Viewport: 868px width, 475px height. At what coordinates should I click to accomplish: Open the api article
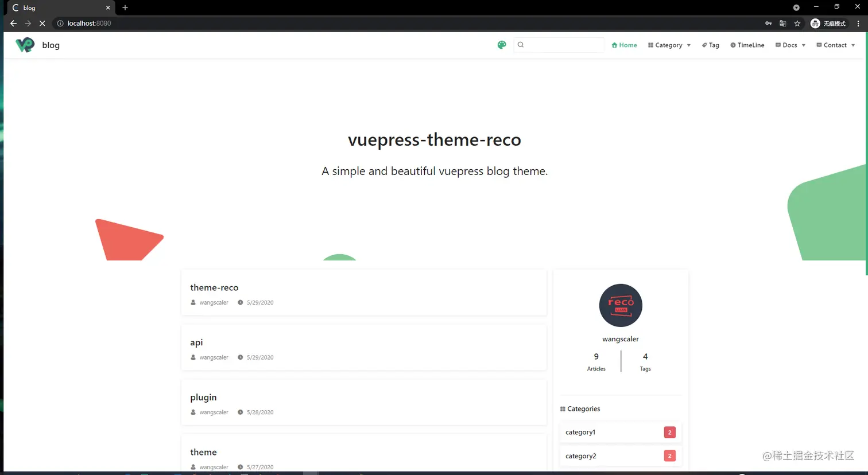[x=196, y=342]
